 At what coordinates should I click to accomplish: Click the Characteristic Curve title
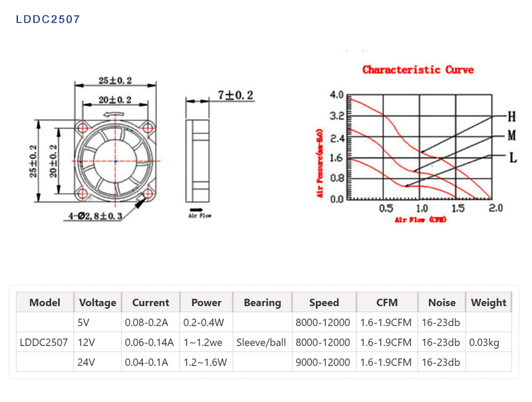click(418, 69)
